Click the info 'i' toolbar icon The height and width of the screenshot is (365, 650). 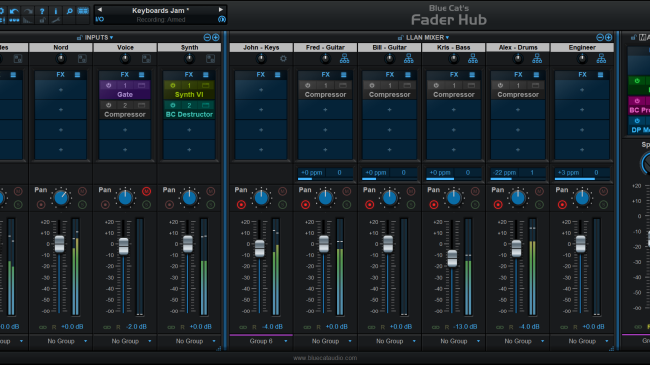click(56, 11)
